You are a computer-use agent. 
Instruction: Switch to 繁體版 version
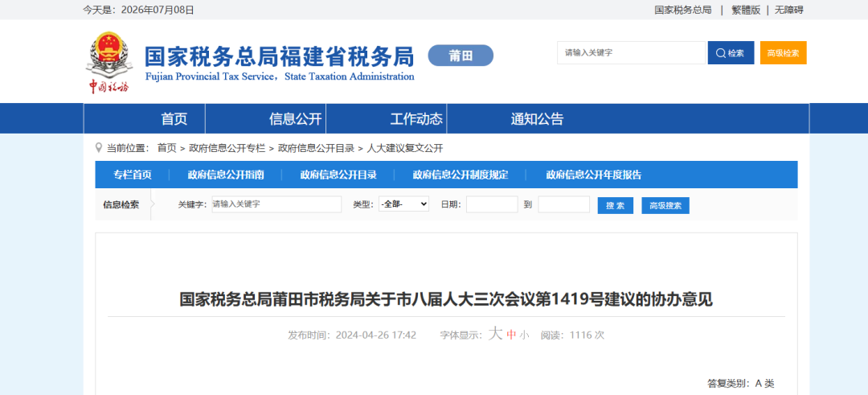[746, 10]
